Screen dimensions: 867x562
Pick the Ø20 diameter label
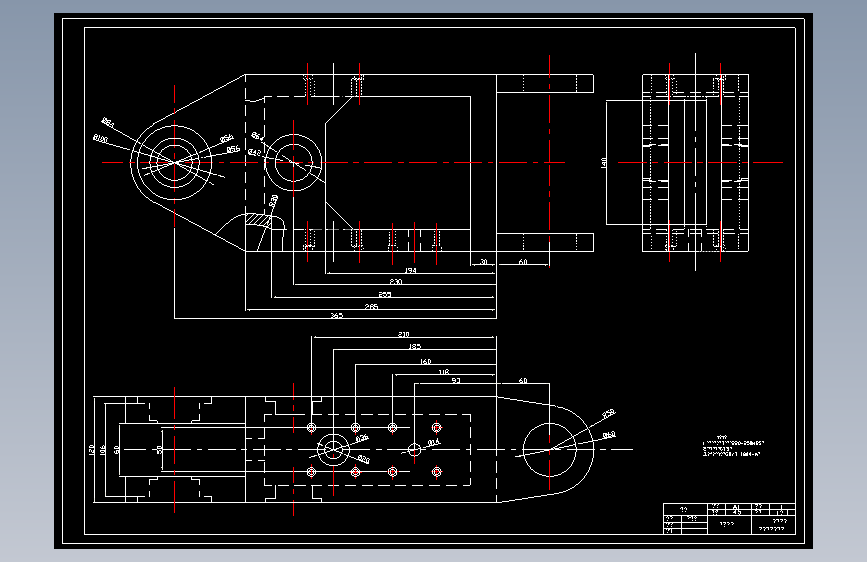pos(363,459)
